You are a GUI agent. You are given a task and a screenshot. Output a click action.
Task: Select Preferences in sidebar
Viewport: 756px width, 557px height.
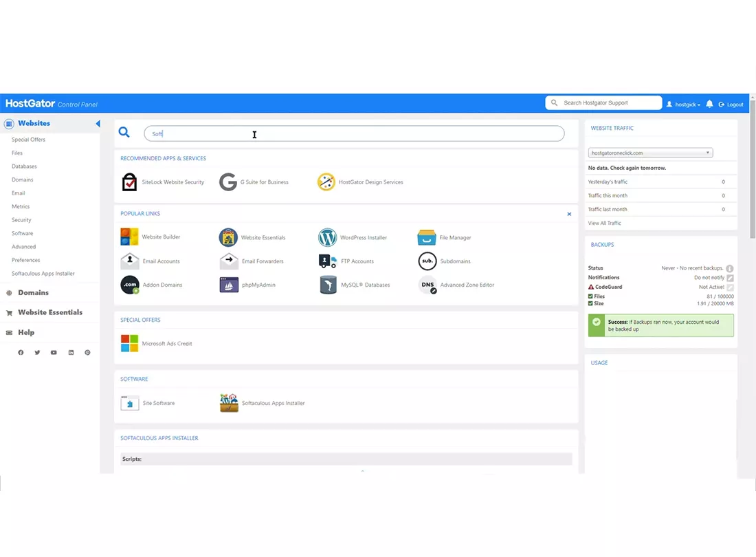point(26,260)
